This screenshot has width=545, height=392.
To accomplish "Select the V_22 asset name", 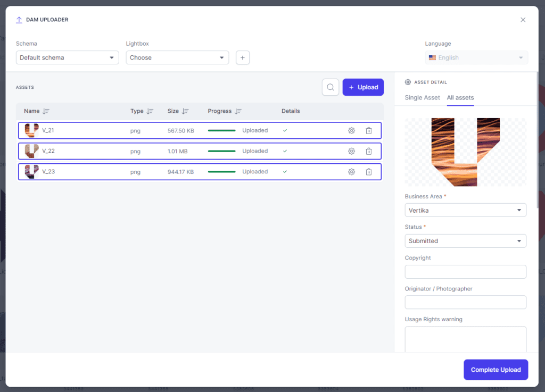I will tap(48, 151).
